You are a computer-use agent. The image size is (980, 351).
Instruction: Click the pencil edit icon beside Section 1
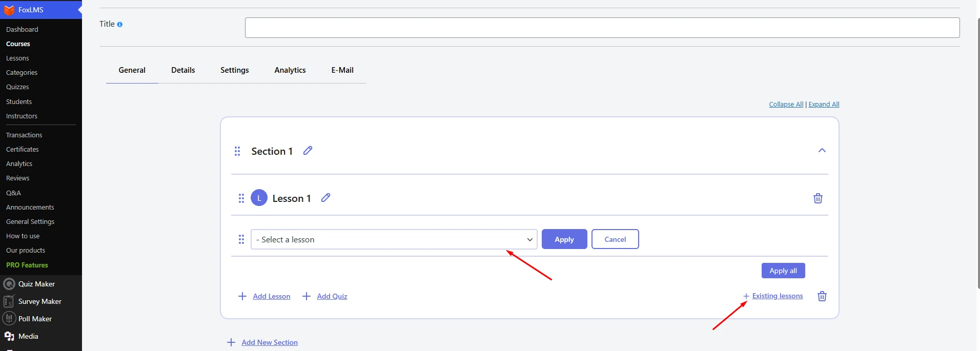pyautogui.click(x=308, y=151)
